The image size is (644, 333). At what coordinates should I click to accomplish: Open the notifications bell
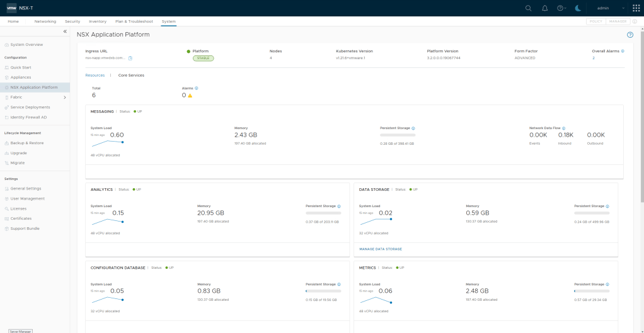(545, 8)
